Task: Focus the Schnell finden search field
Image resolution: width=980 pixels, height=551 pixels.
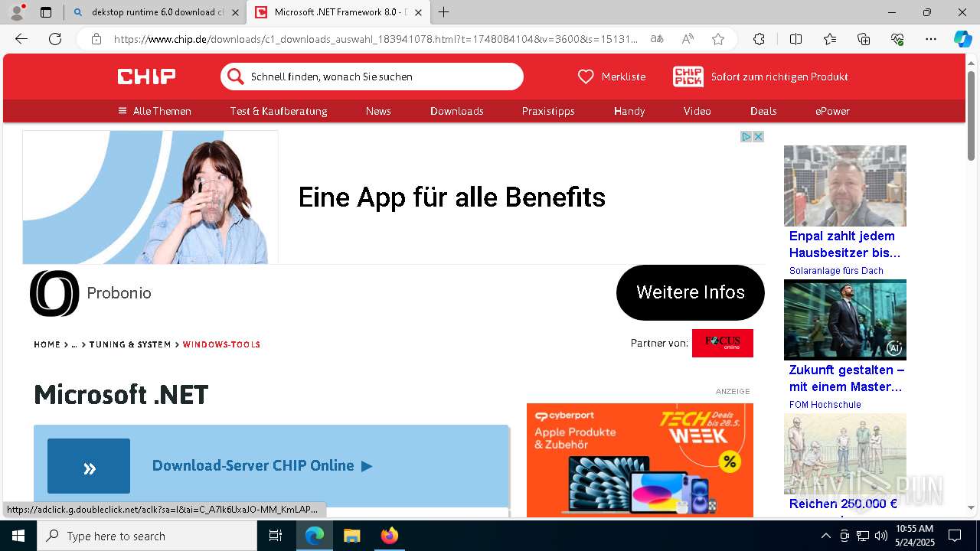Action: (x=372, y=77)
